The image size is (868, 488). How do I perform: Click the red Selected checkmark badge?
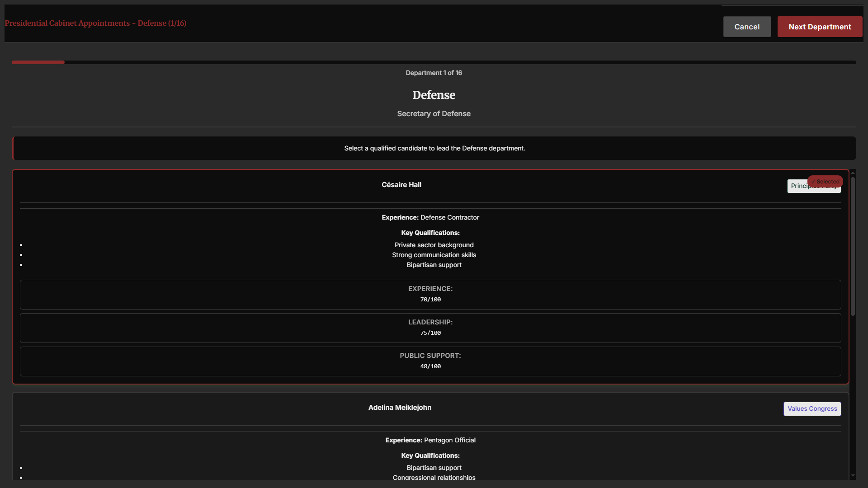(826, 181)
